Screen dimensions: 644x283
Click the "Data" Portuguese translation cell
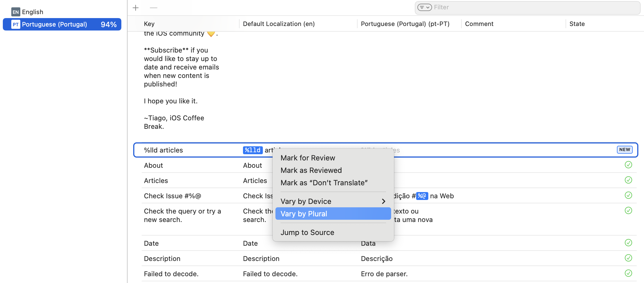click(x=368, y=243)
